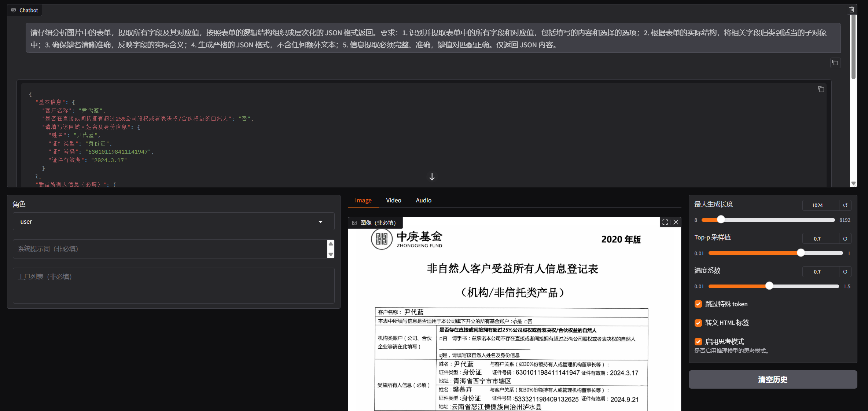The image size is (868, 411).
Task: Delete the conversation via trash icon
Action: click(x=852, y=9)
